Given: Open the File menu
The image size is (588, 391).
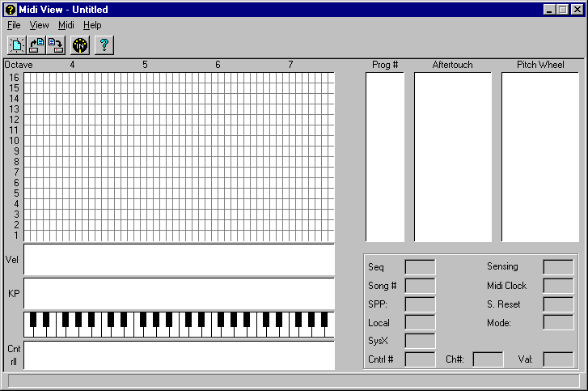Looking at the screenshot, I should click(14, 25).
